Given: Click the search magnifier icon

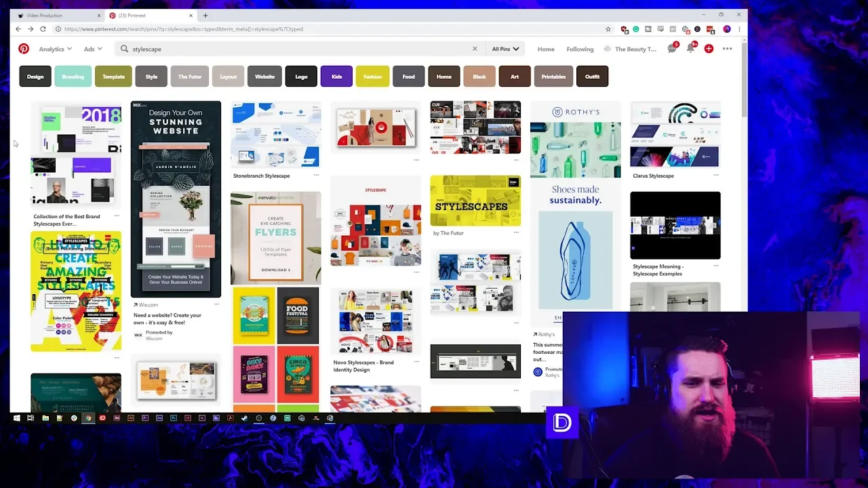Looking at the screenshot, I should pyautogui.click(x=124, y=49).
